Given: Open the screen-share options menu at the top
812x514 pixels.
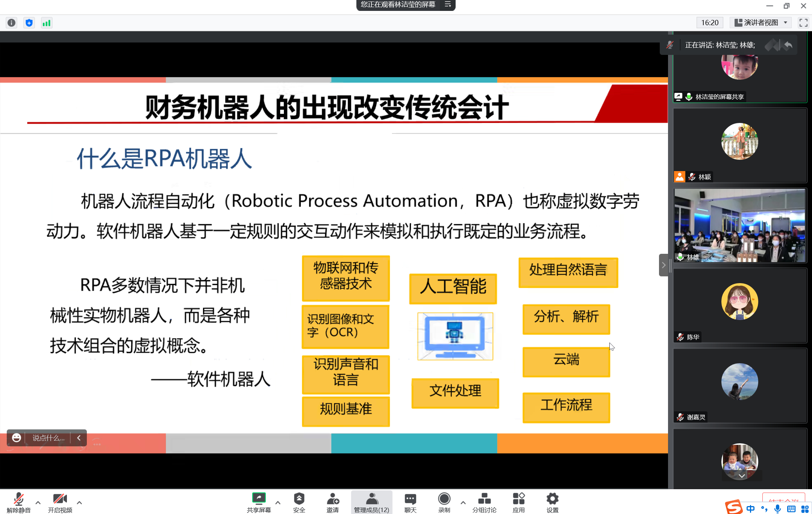Looking at the screenshot, I should (447, 5).
